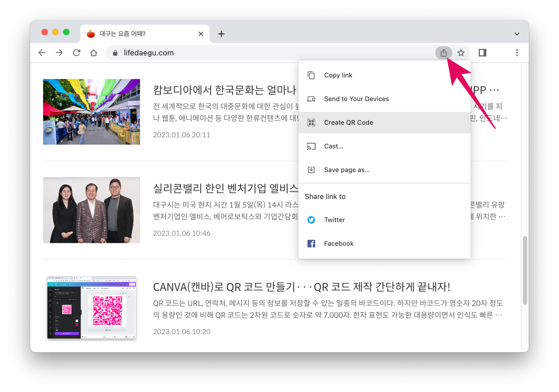The width and height of the screenshot is (559, 392).
Task: Close the 대구는 요즘 어때? tab
Action: (x=201, y=34)
